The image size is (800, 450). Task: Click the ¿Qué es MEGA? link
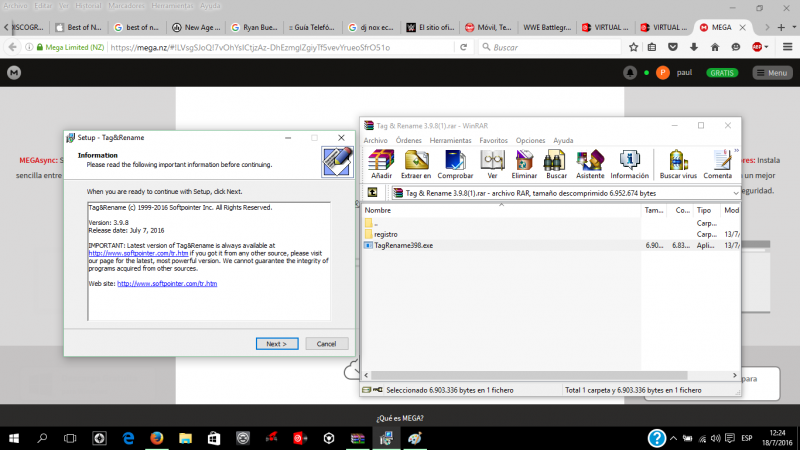pos(399,418)
